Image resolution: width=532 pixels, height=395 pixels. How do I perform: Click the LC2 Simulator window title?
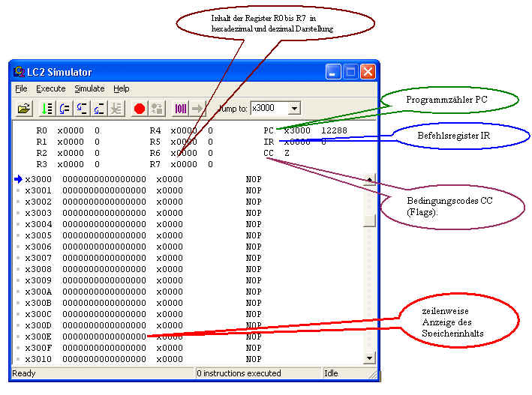point(59,72)
